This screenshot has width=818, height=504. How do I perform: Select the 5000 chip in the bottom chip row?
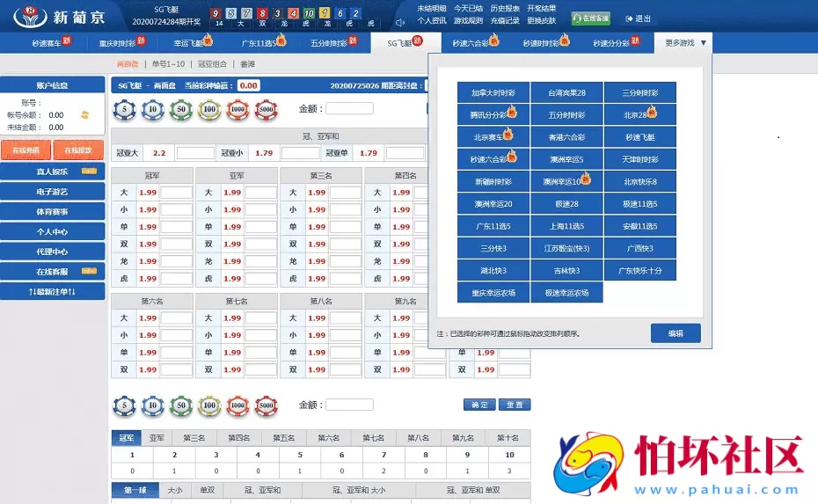[266, 405]
